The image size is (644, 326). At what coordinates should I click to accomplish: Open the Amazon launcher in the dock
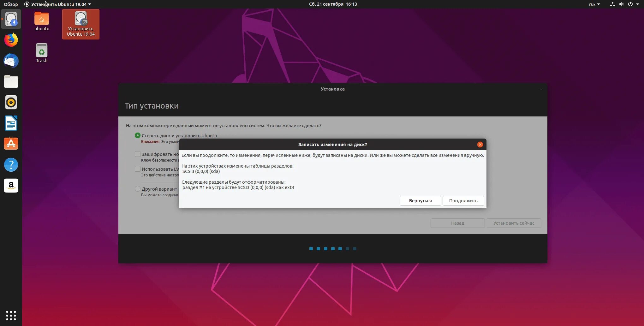[11, 186]
